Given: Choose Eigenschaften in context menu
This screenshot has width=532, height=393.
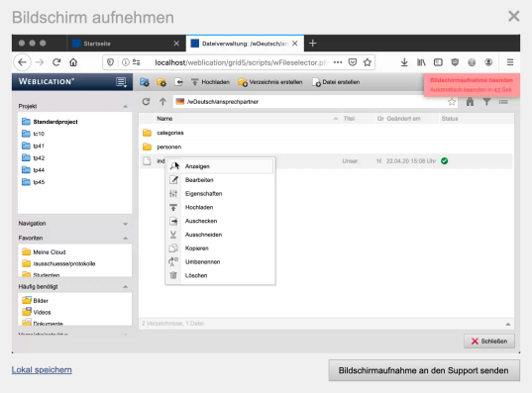Looking at the screenshot, I should [220, 194].
